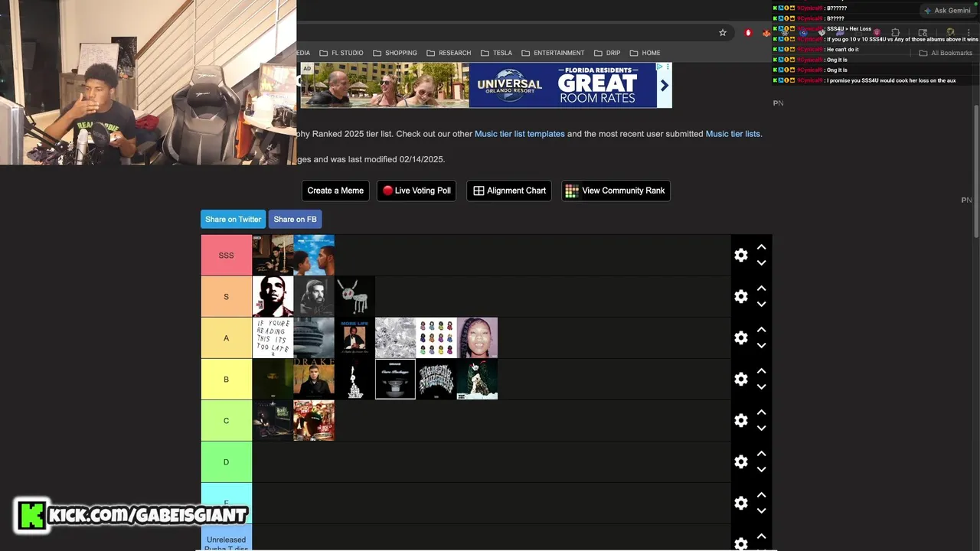Move B tier row up
The height and width of the screenshot is (551, 980).
pos(761,371)
